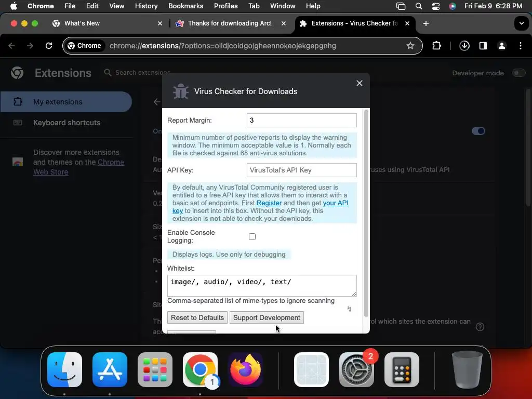Open the profile avatar icon
532x399 pixels.
[502, 46]
